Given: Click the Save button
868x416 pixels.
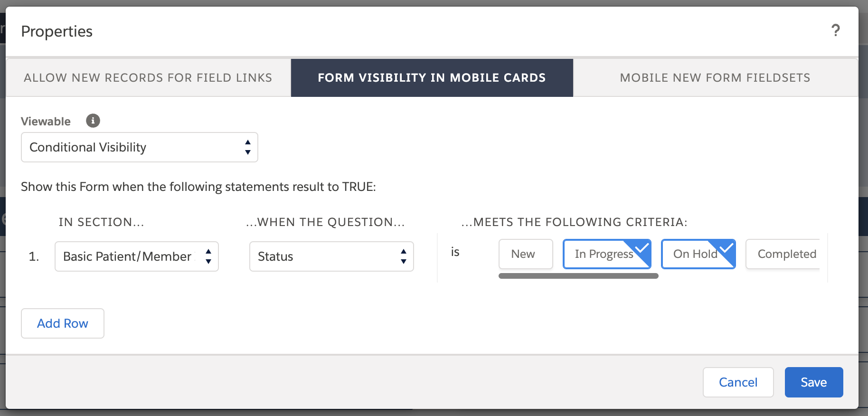Looking at the screenshot, I should (x=814, y=382).
